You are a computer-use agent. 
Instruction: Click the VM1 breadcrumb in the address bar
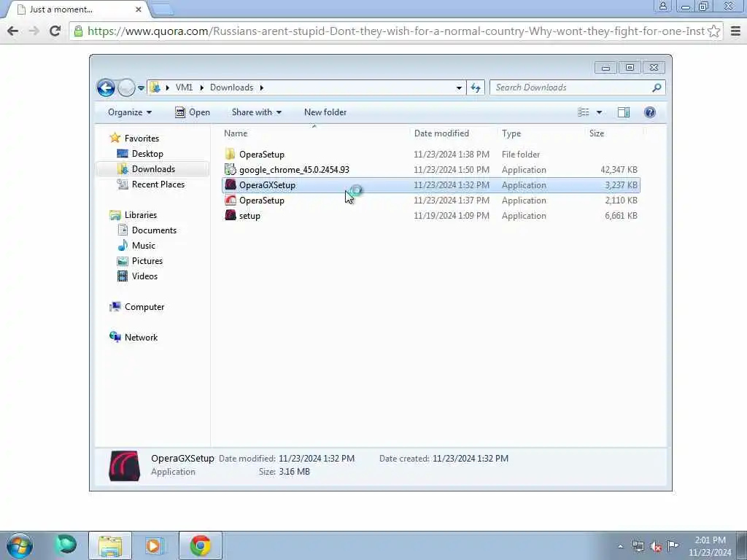click(x=184, y=87)
